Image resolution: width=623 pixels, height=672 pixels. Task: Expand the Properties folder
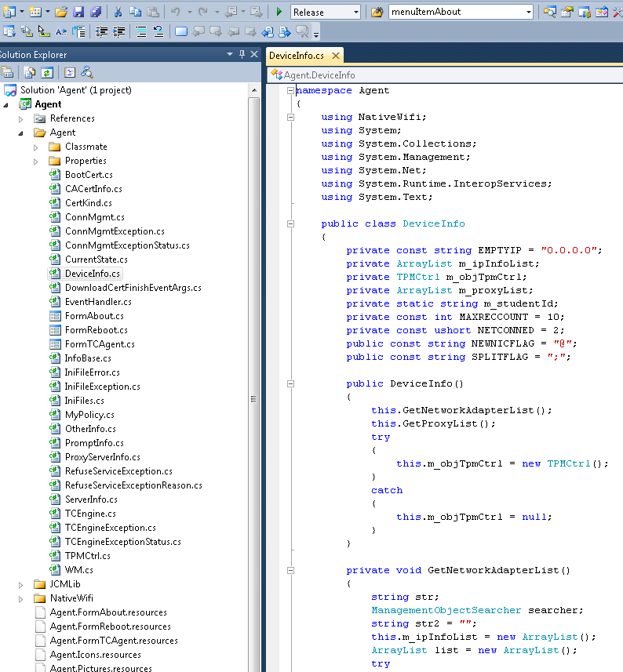click(36, 162)
